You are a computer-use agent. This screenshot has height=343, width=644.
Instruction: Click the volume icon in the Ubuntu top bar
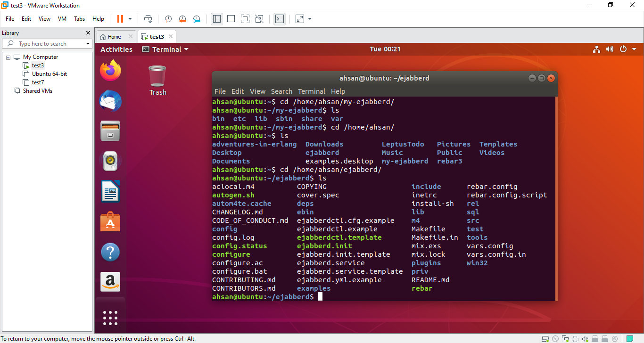610,49
